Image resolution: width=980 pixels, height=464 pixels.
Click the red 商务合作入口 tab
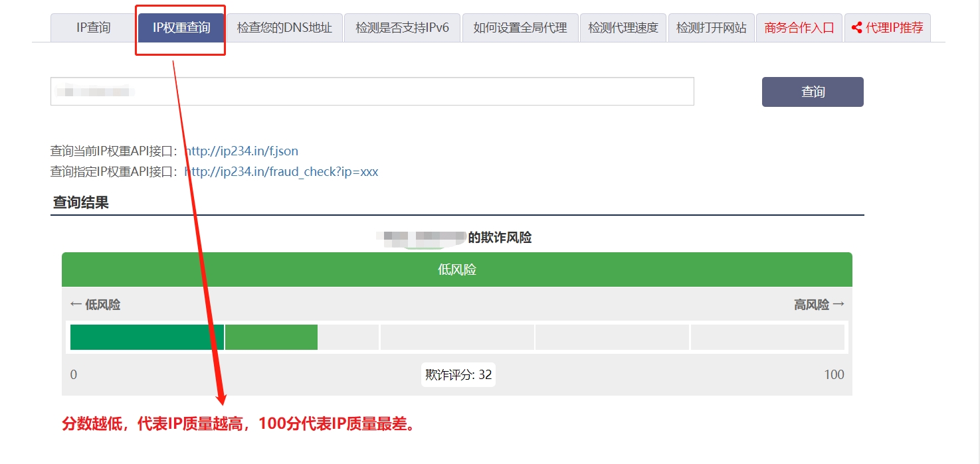(x=799, y=28)
